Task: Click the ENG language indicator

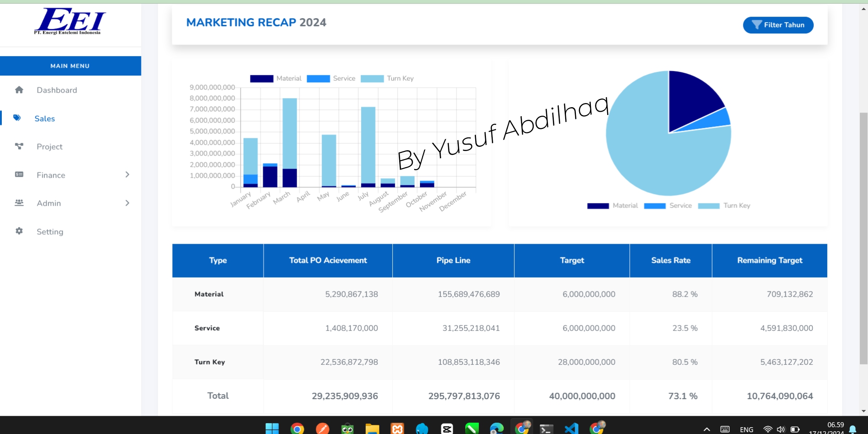Action: [x=746, y=429]
